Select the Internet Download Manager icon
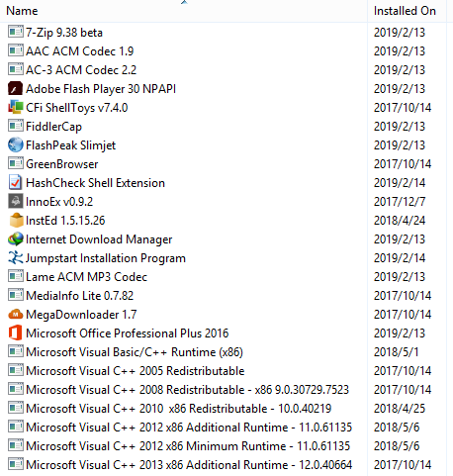Viewport: 453px width, 476px height. [x=16, y=238]
